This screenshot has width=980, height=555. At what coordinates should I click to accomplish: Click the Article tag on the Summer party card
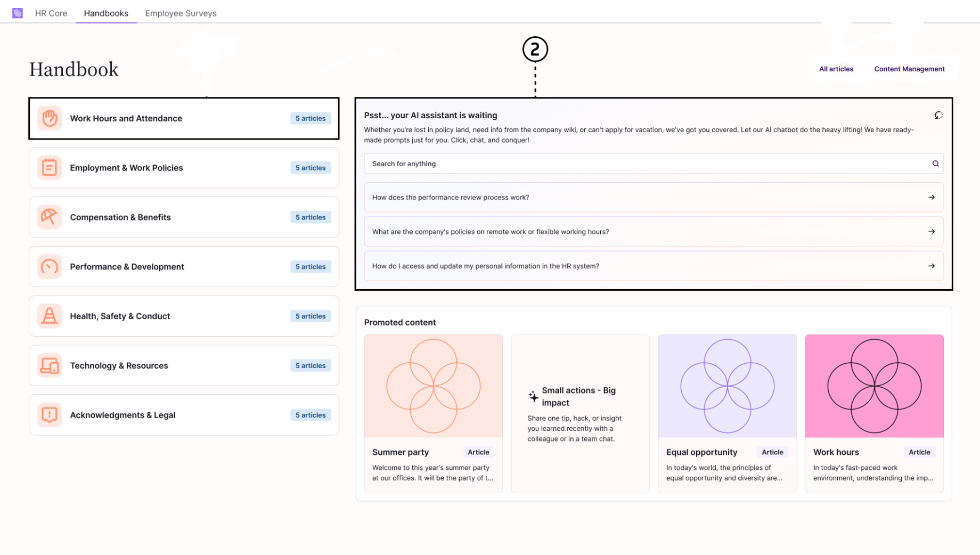pyautogui.click(x=478, y=452)
